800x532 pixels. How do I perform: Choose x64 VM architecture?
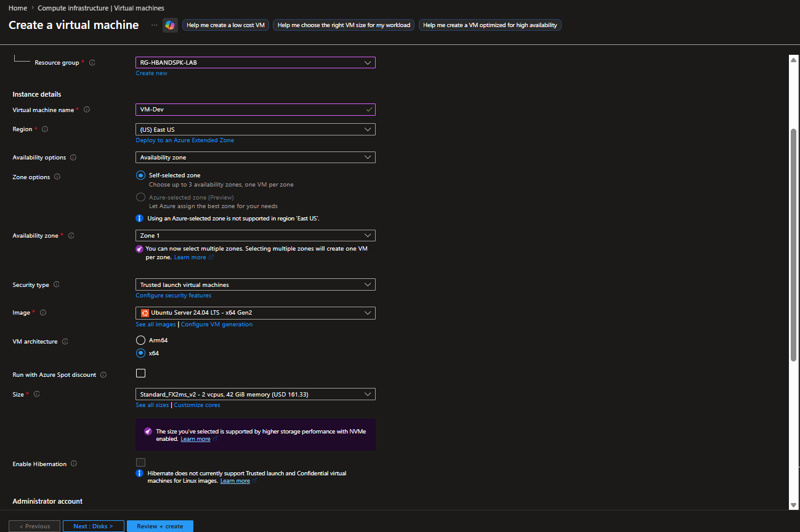point(140,353)
